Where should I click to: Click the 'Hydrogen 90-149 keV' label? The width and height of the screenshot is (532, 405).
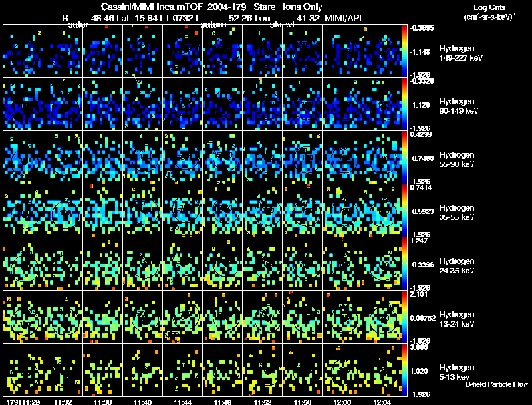[458, 106]
